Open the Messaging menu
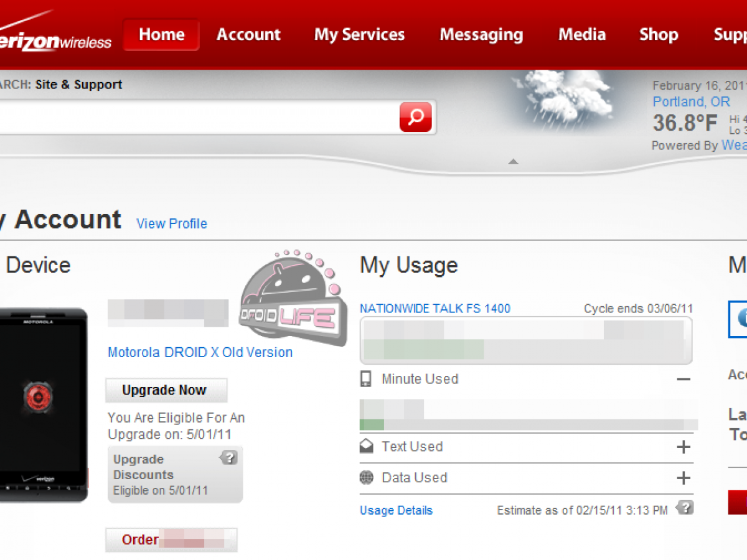 pos(481,35)
